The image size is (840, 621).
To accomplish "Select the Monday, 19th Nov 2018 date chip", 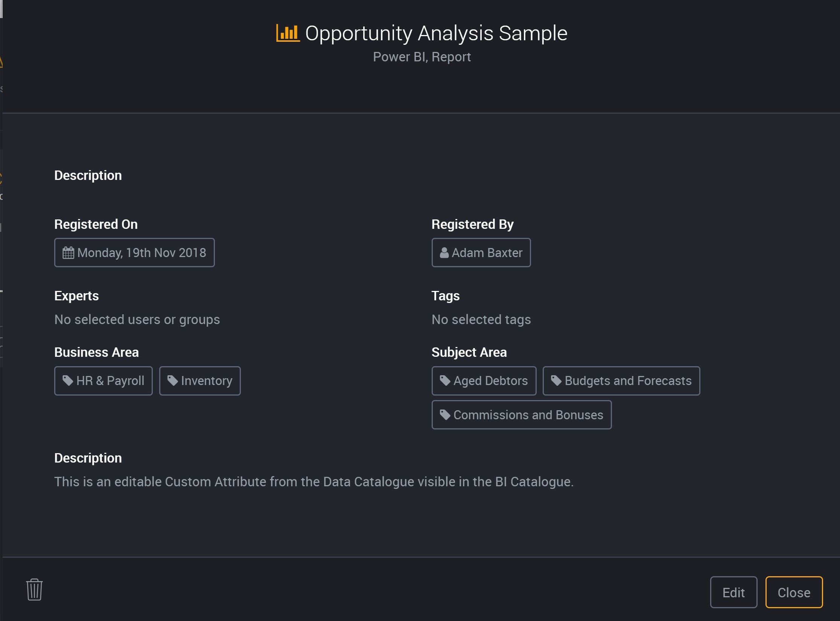I will click(134, 253).
